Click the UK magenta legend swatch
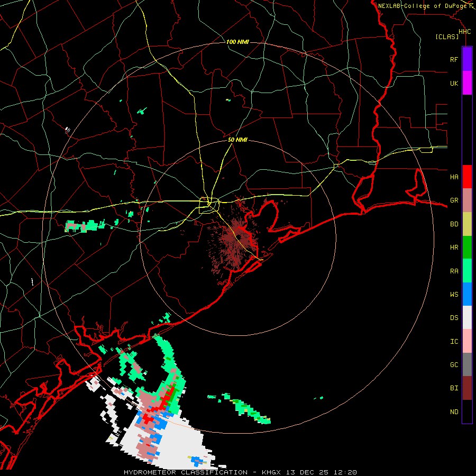 [x=467, y=83]
